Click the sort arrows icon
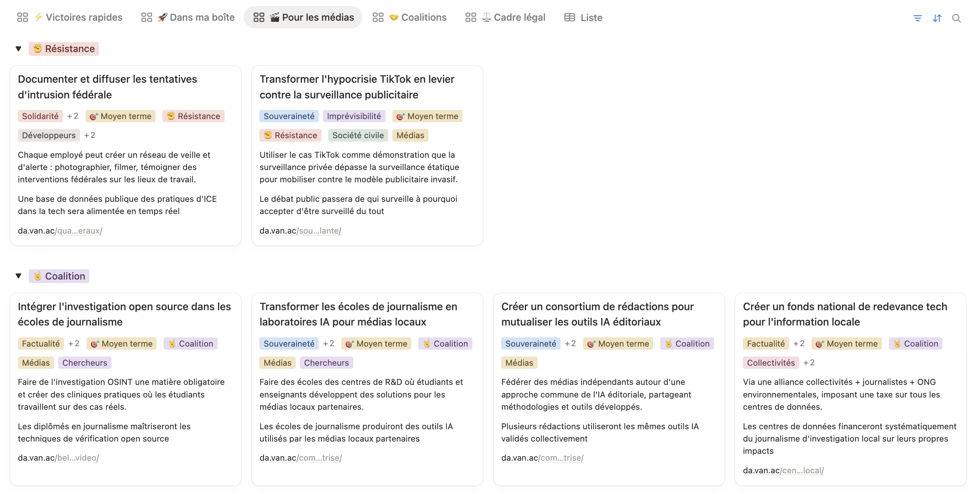Viewport: 980px width, 494px height. tap(937, 18)
